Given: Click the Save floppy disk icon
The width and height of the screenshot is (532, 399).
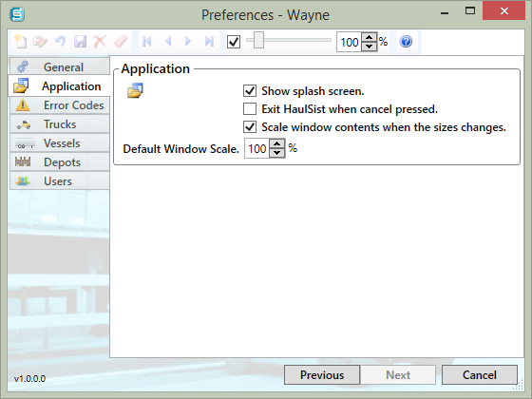Looking at the screenshot, I should 80,42.
